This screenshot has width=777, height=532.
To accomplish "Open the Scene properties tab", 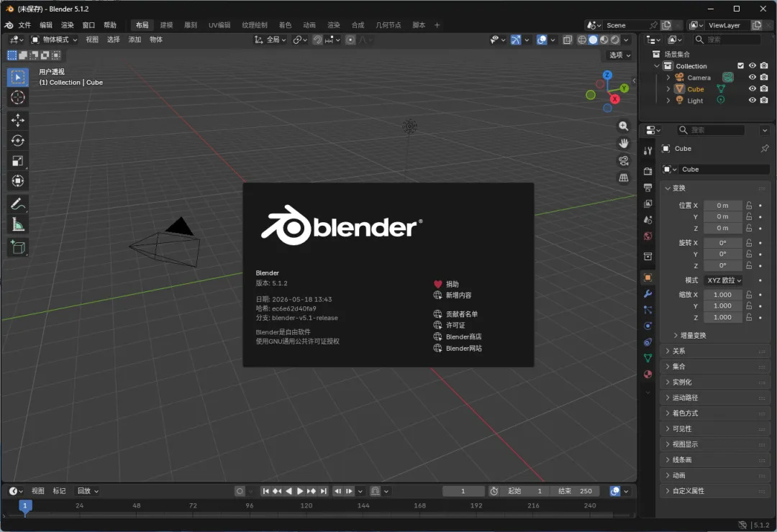I will (647, 219).
